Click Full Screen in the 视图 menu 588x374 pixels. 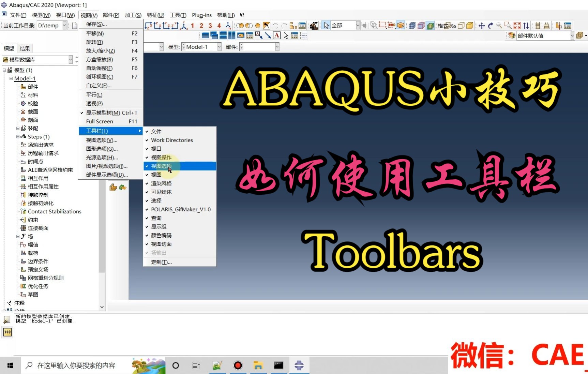99,121
